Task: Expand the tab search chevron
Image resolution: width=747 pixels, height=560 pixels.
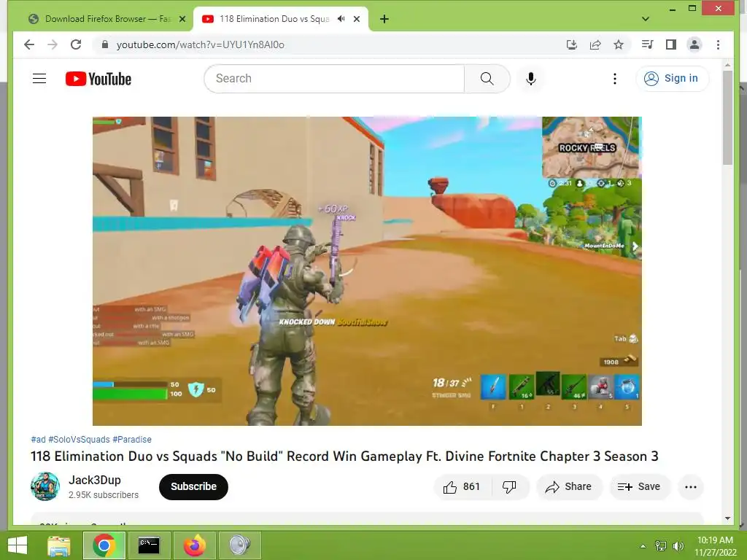Action: point(645,19)
